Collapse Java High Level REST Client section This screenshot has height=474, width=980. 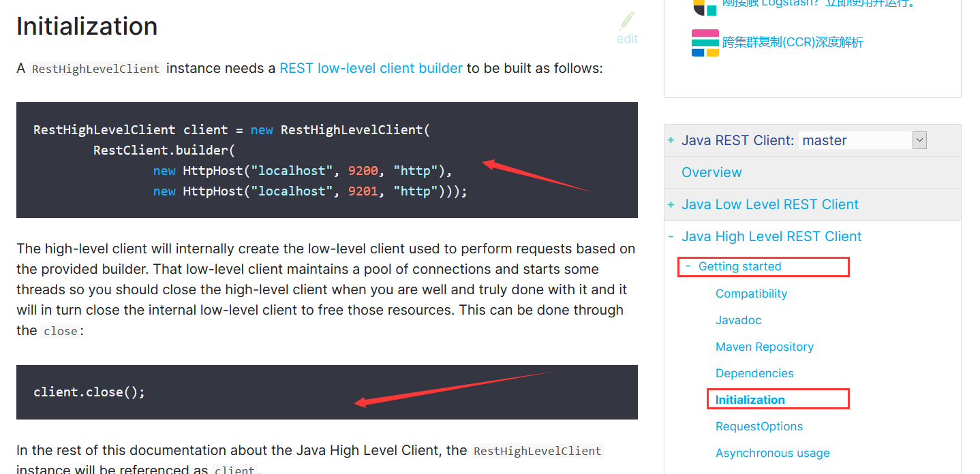(671, 236)
